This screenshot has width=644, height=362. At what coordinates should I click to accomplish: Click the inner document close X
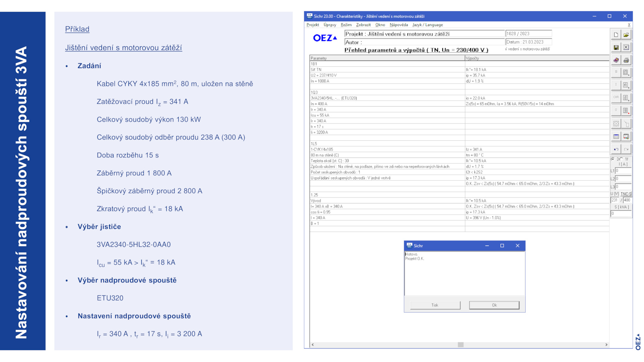pos(629,25)
